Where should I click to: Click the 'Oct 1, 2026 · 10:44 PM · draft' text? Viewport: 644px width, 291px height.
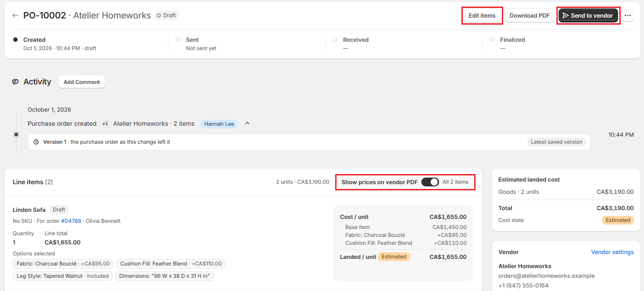click(60, 48)
